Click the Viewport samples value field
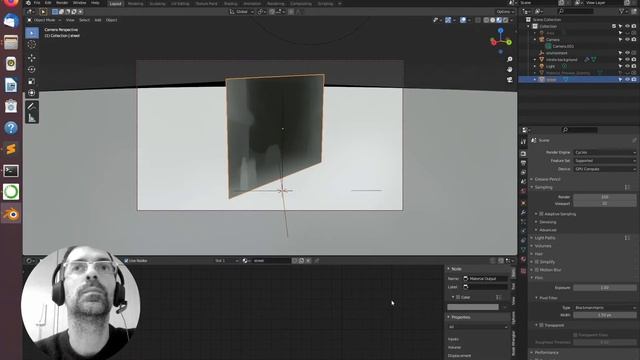Image resolution: width=640 pixels, height=360 pixels. [x=605, y=203]
